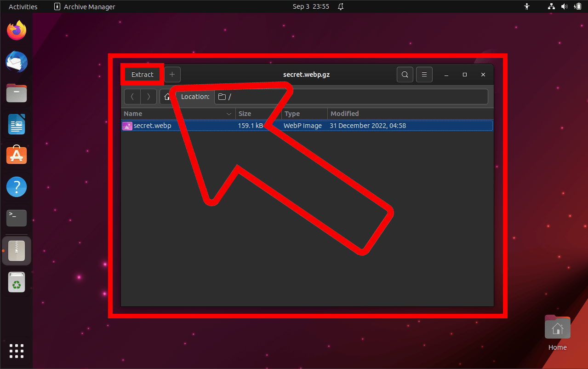The width and height of the screenshot is (588, 369).
Task: Click the Sep 3 clock to open notifications
Action: [x=311, y=6]
